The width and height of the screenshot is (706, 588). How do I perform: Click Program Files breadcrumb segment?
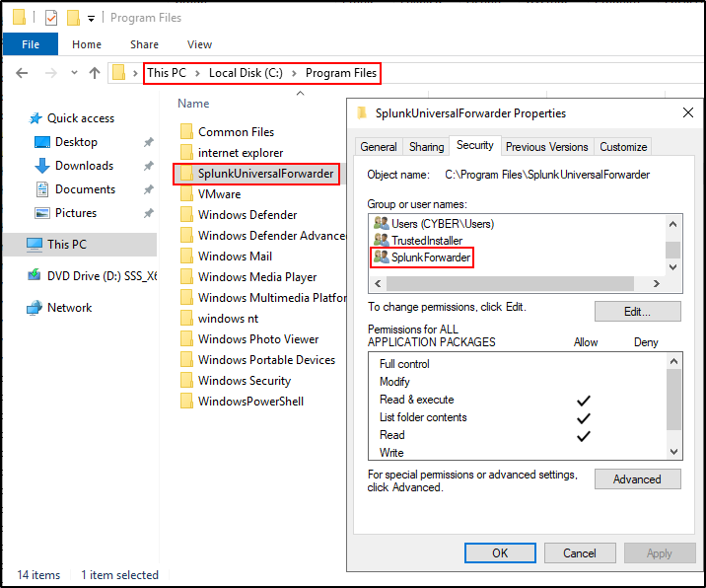tap(341, 73)
